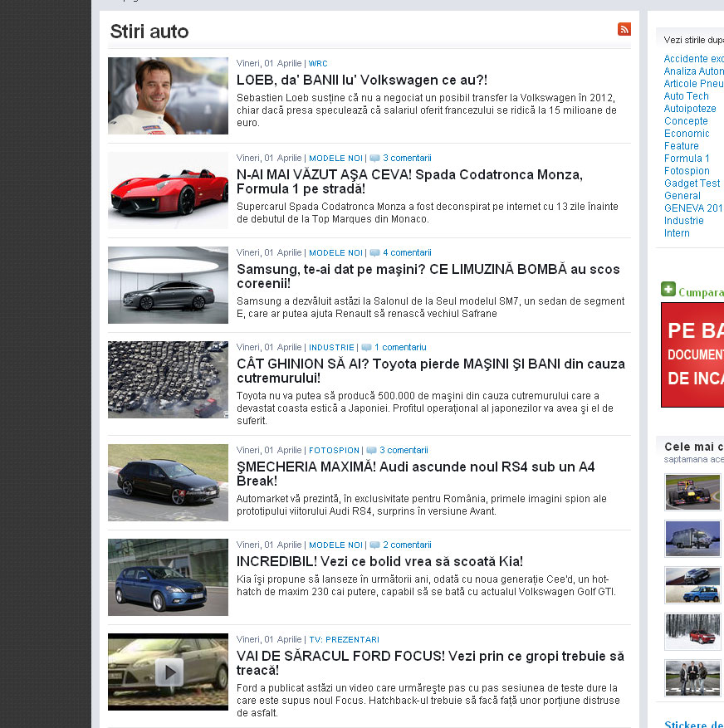Open black Audi A4 Break thumbnail
Screen dimensions: 724x728
(x=168, y=483)
